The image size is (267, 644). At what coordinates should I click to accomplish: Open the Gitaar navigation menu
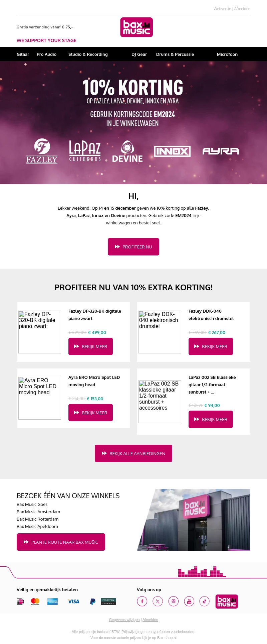coord(23,54)
